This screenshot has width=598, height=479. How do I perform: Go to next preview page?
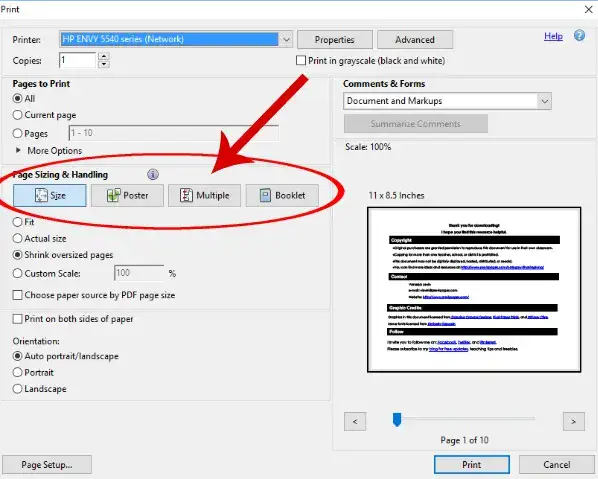pyautogui.click(x=574, y=421)
